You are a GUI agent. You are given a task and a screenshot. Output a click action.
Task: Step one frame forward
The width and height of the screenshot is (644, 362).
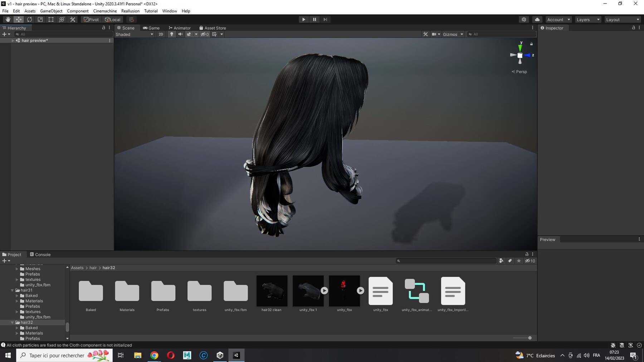click(x=325, y=20)
